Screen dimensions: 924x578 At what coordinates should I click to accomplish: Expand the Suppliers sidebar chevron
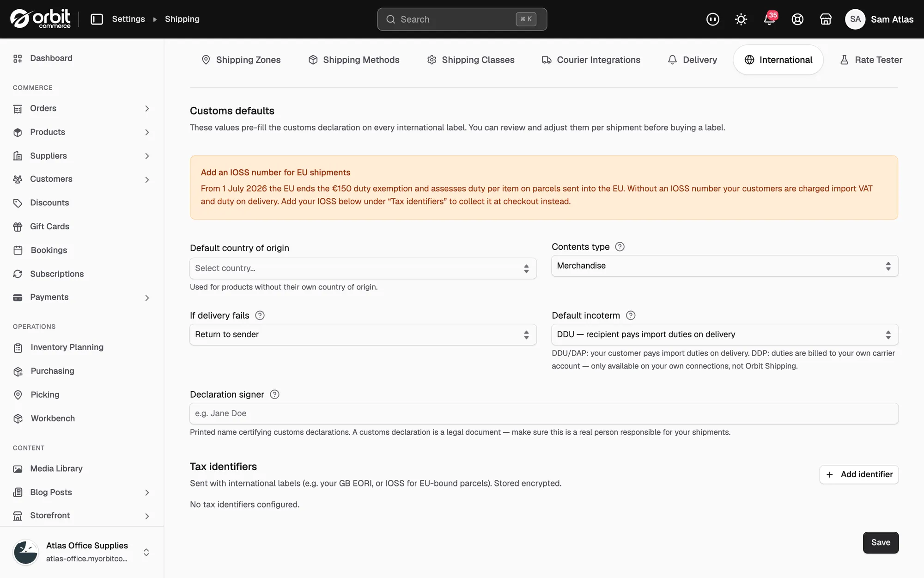[147, 156]
